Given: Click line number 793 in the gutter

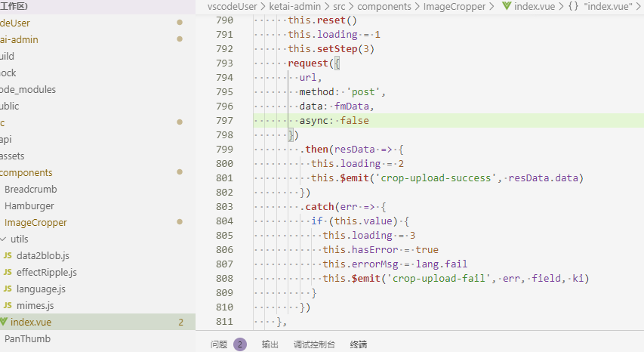Looking at the screenshot, I should point(225,63).
